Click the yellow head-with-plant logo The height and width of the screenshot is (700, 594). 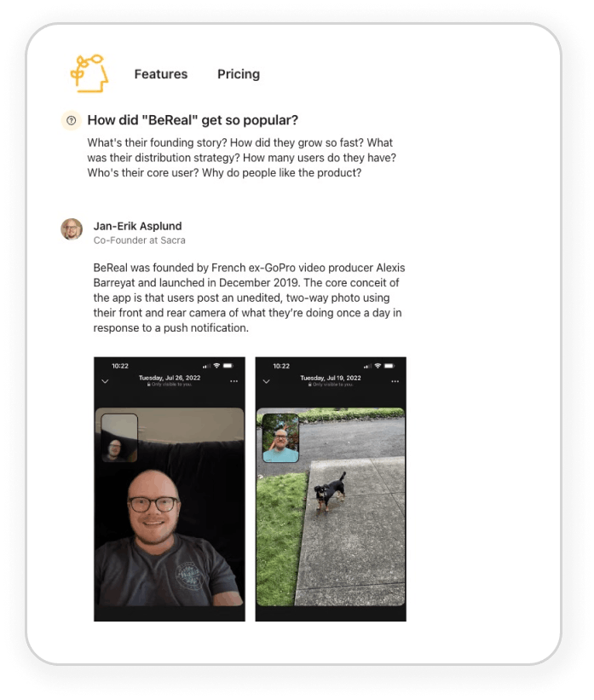(x=89, y=73)
